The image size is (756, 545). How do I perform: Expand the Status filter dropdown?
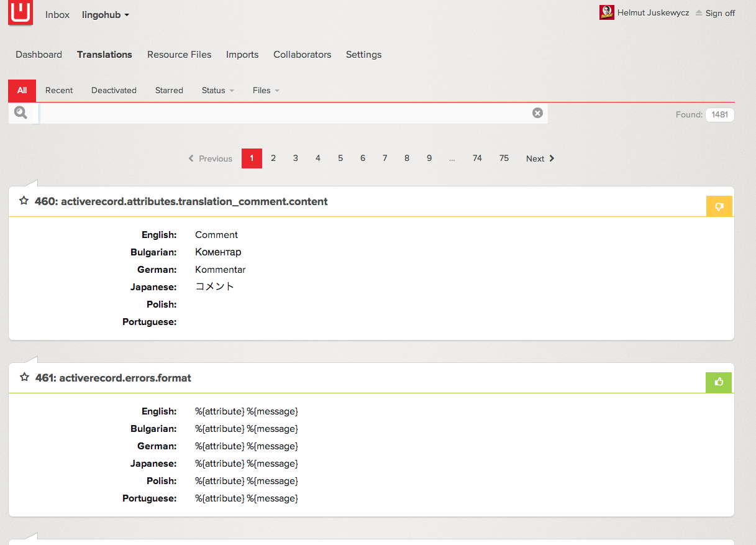pyautogui.click(x=217, y=90)
